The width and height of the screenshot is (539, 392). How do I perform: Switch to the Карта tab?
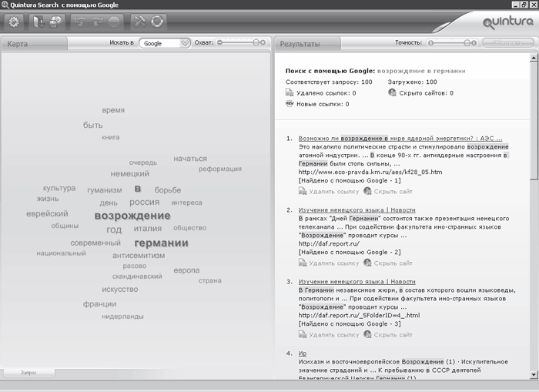pyautogui.click(x=18, y=45)
